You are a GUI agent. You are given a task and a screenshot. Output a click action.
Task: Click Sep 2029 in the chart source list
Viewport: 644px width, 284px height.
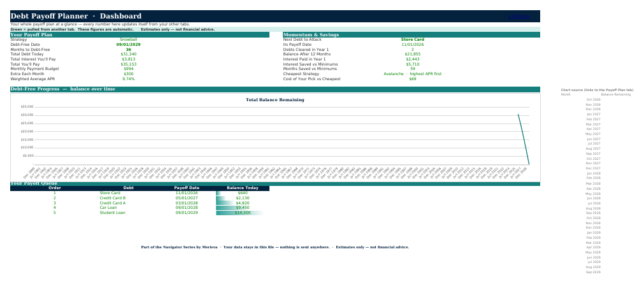(594, 272)
